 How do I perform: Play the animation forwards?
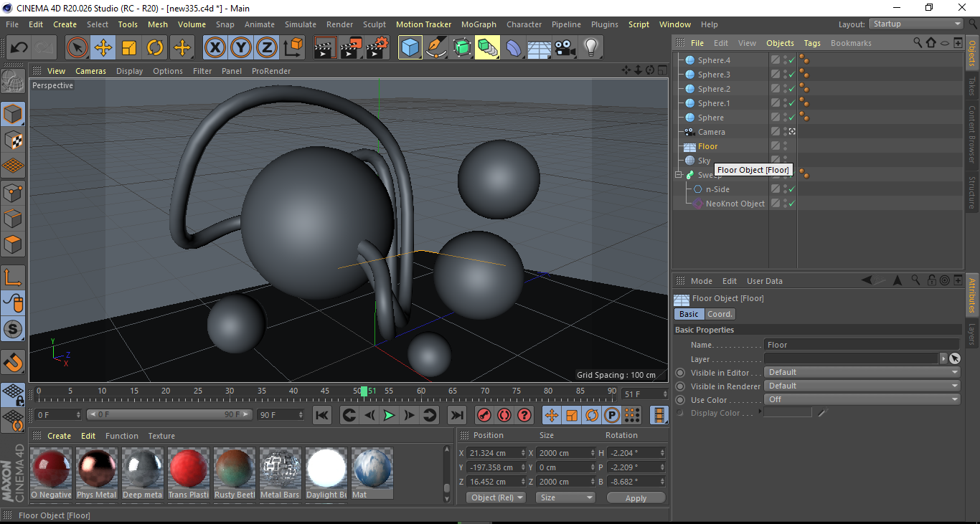tap(389, 415)
